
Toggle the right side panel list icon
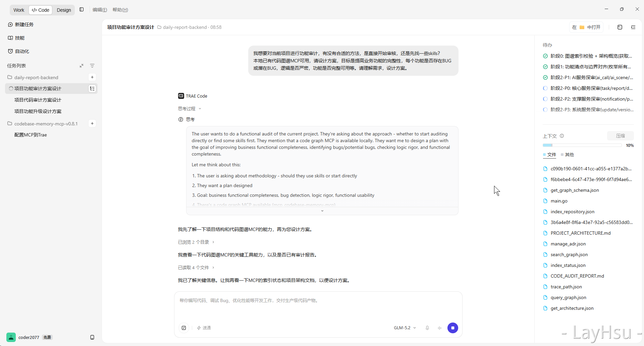633,27
